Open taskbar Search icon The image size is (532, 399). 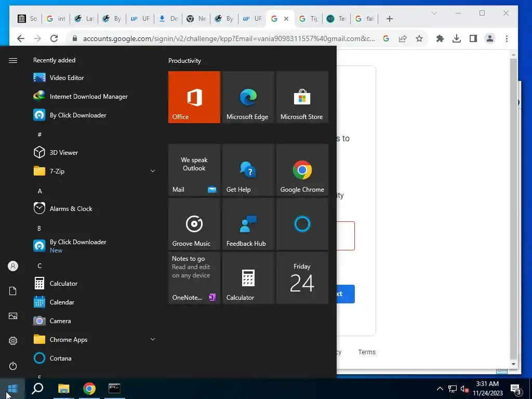point(37,389)
